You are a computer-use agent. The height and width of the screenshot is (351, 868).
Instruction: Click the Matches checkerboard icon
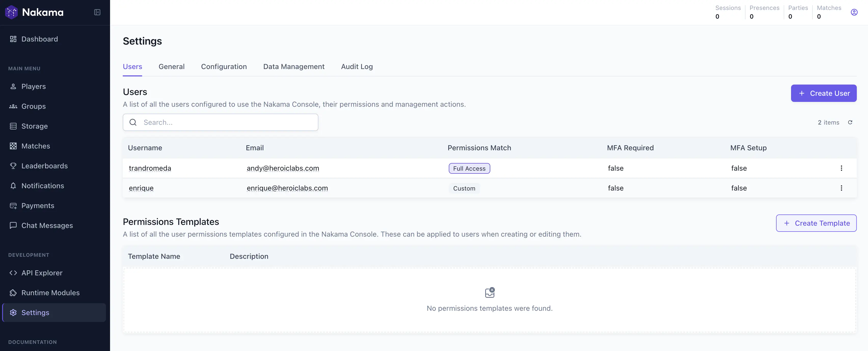(x=13, y=146)
